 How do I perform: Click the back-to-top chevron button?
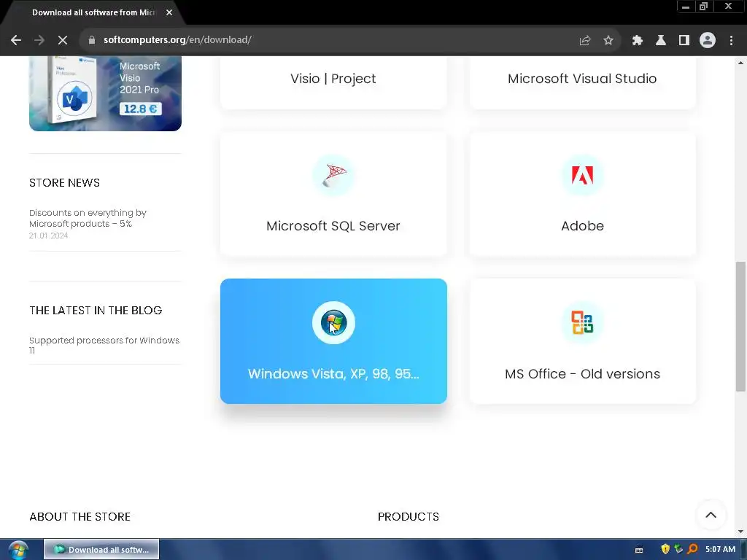pyautogui.click(x=711, y=515)
